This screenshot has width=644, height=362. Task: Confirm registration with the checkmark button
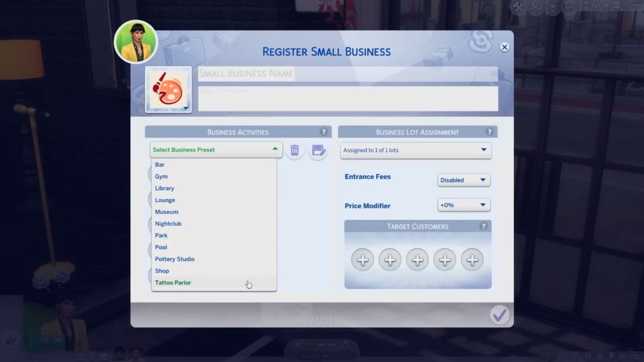click(x=500, y=315)
